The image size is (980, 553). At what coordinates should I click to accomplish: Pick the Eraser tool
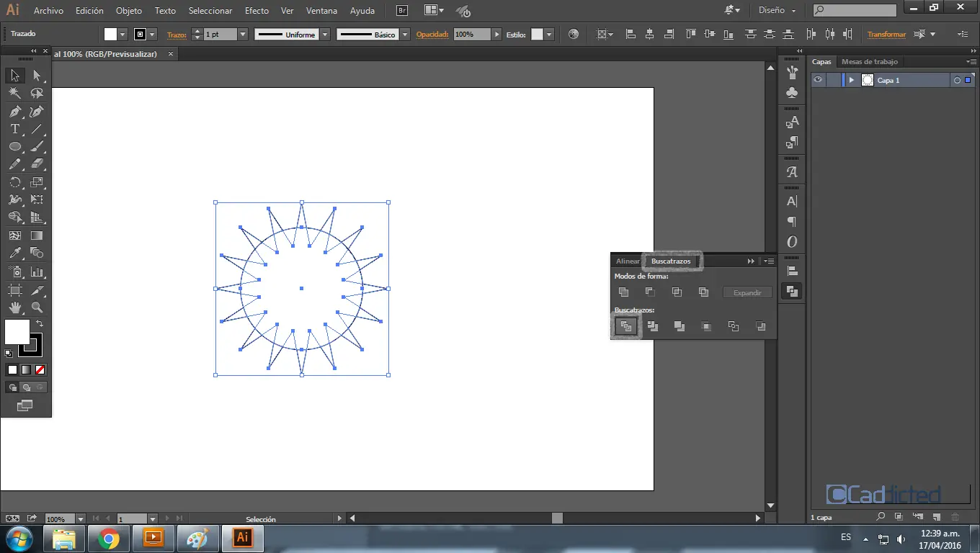pyautogui.click(x=37, y=165)
